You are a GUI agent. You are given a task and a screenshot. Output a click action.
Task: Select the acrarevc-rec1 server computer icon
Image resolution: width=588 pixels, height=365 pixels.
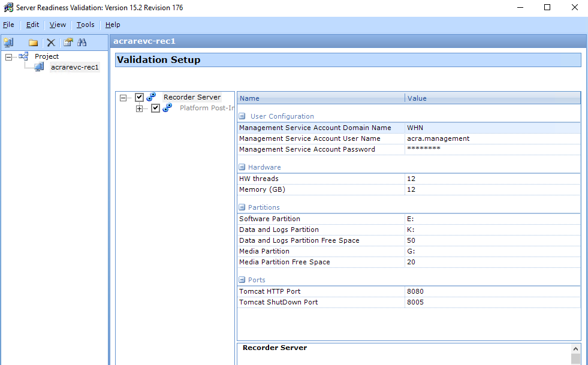click(x=38, y=67)
